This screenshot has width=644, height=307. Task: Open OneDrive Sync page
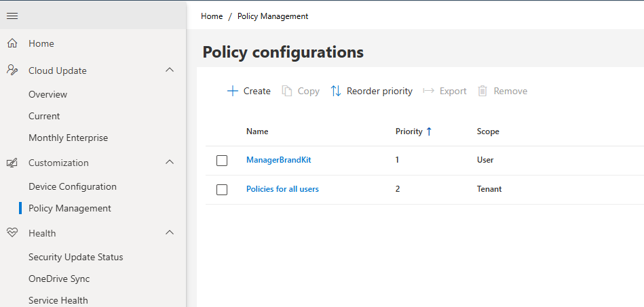tap(59, 279)
